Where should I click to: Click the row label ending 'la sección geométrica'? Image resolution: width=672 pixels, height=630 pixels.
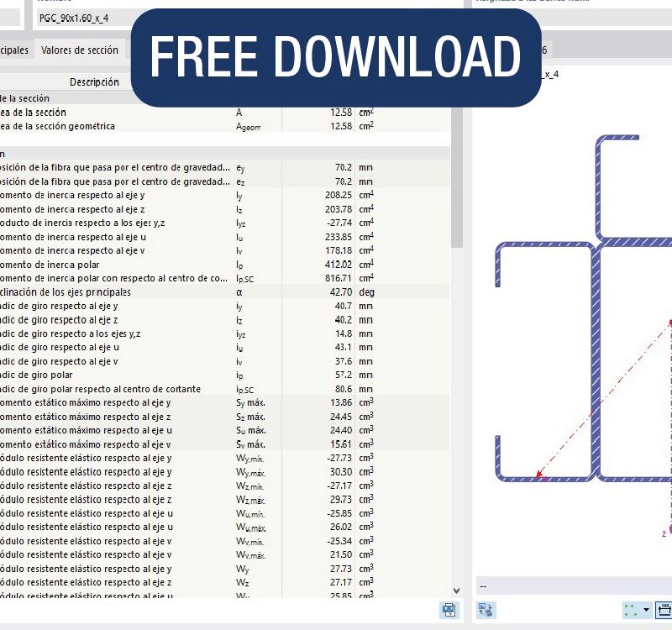57,126
